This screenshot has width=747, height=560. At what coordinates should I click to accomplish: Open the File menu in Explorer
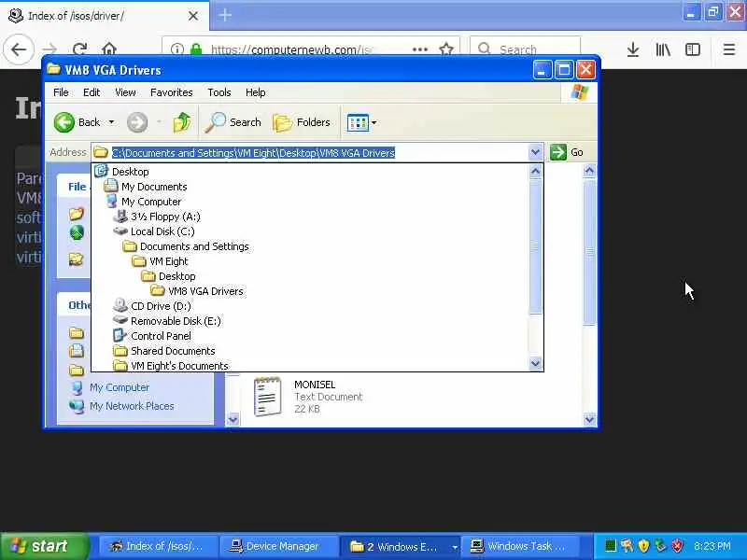[61, 92]
